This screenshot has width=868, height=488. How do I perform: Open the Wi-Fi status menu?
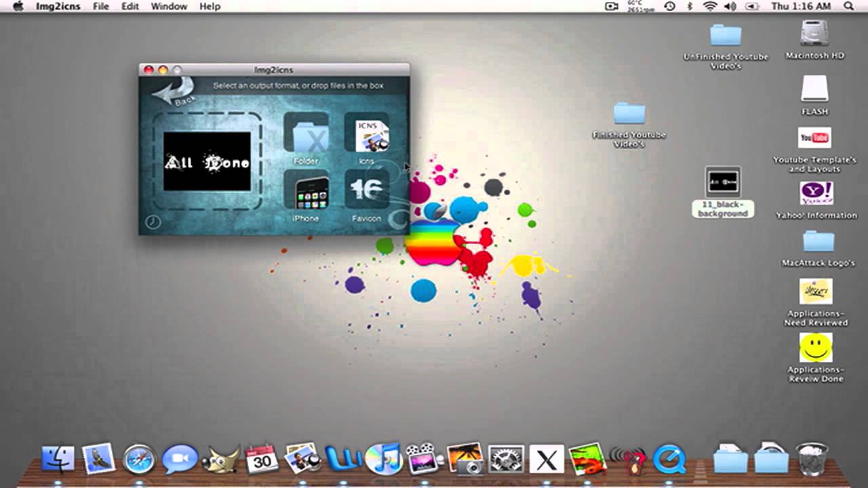(x=710, y=6)
